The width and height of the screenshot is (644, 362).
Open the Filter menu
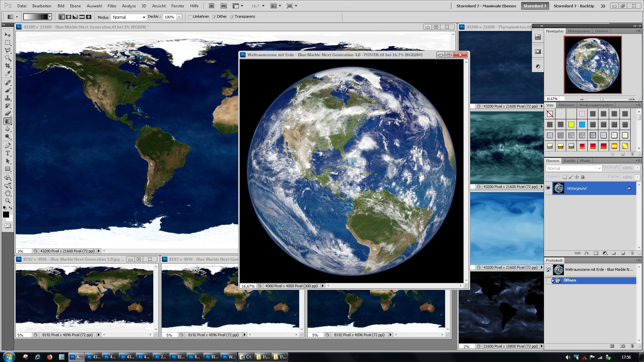coord(112,6)
